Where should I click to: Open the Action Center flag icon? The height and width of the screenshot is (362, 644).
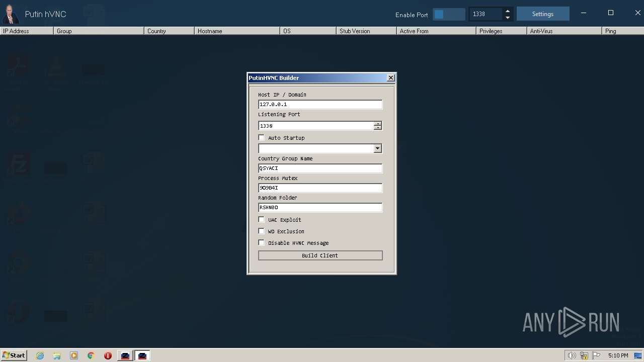pyautogui.click(x=596, y=355)
